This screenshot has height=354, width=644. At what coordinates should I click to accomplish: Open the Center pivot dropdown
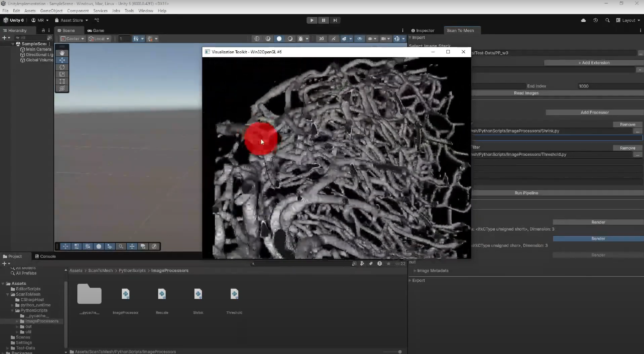pyautogui.click(x=73, y=39)
